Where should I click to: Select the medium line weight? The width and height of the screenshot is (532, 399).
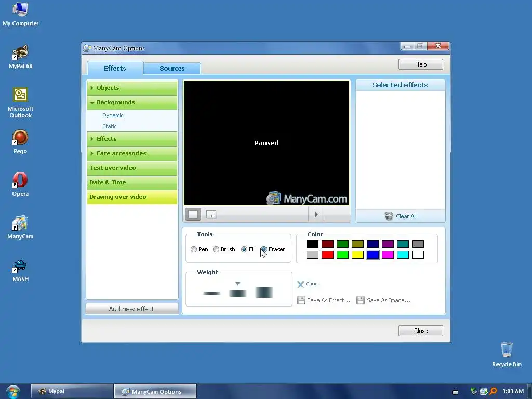click(x=237, y=293)
